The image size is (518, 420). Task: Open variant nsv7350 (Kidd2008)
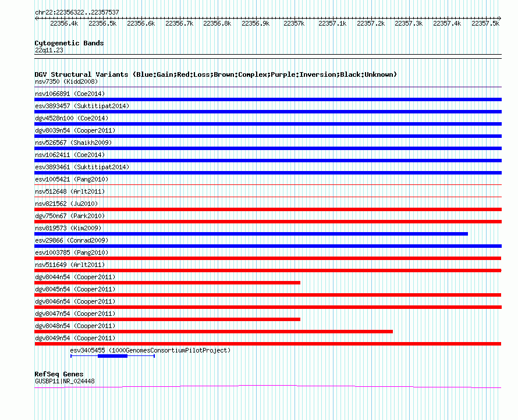(x=66, y=81)
